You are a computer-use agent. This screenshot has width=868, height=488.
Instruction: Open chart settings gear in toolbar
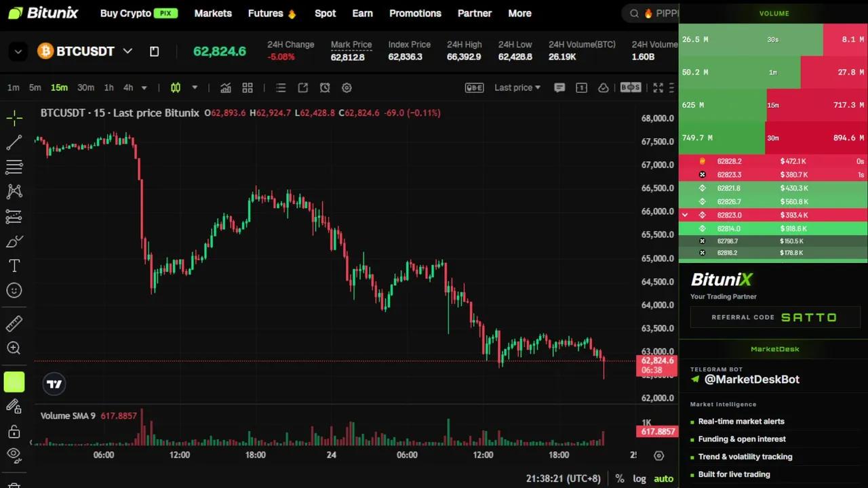click(x=347, y=87)
